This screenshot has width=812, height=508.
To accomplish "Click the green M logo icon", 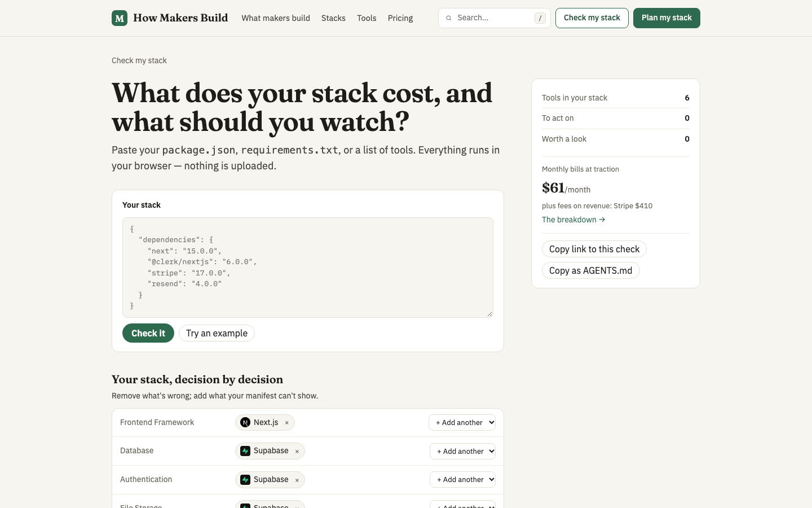I will [120, 18].
